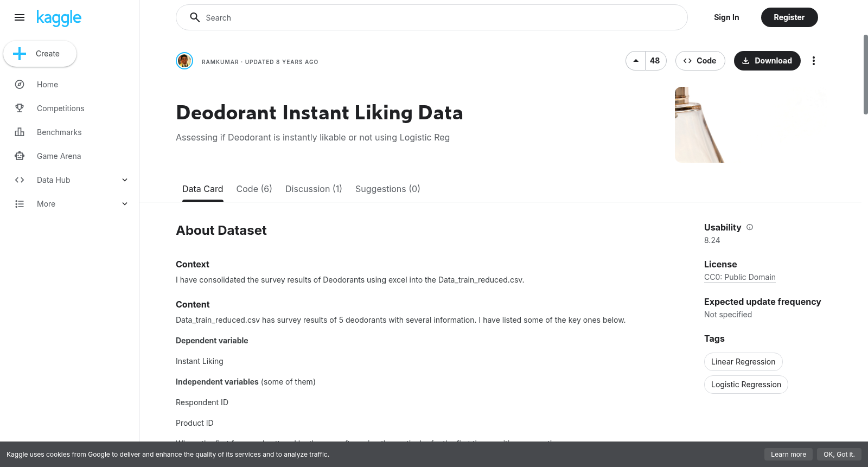The image size is (868, 467).
Task: Open Ramkumar's profile avatar
Action: click(184, 61)
